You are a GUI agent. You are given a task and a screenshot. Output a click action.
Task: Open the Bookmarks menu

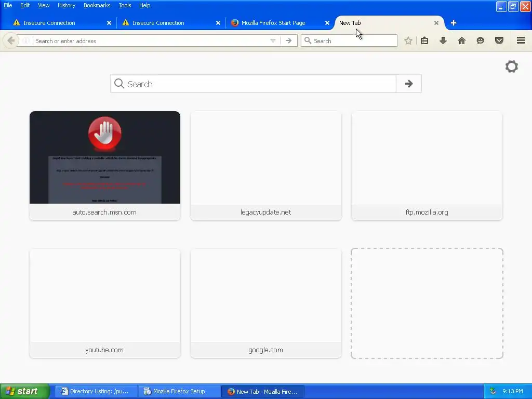pos(97,5)
